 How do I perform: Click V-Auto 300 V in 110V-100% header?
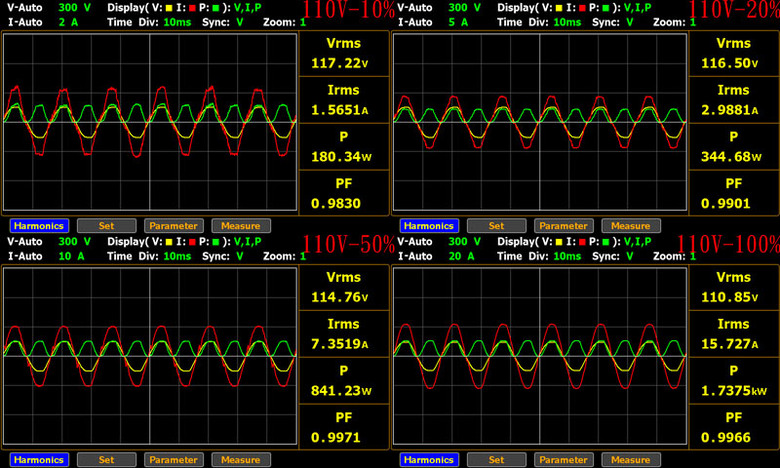pos(439,242)
